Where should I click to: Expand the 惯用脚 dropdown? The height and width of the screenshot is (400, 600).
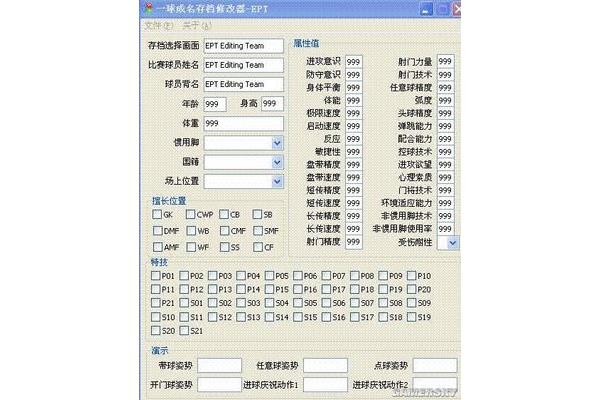tap(277, 143)
